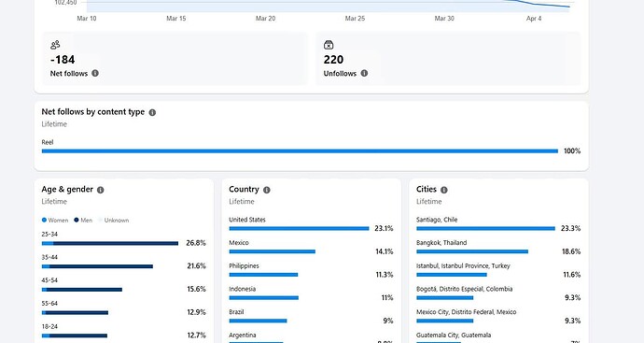The height and width of the screenshot is (343, 644).
Task: Click the 26.8% value for 25-34
Action: (x=196, y=243)
